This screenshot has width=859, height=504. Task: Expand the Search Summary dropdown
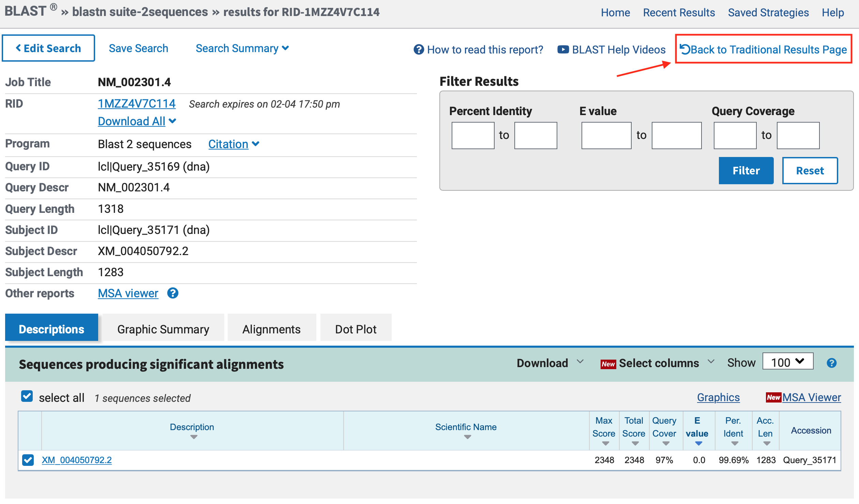(x=242, y=48)
